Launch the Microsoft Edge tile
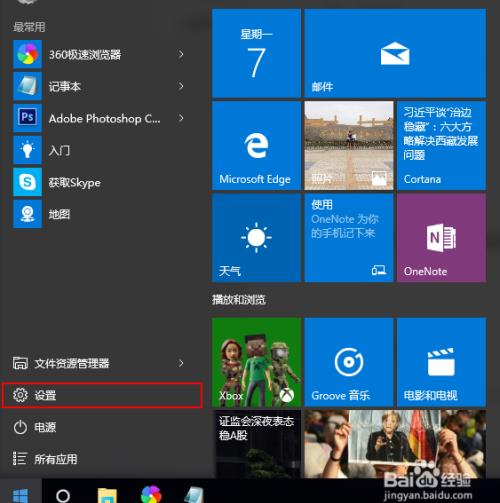 click(256, 146)
